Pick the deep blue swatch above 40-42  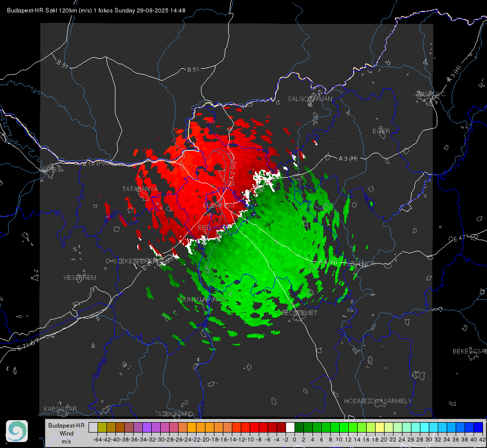pos(479,428)
